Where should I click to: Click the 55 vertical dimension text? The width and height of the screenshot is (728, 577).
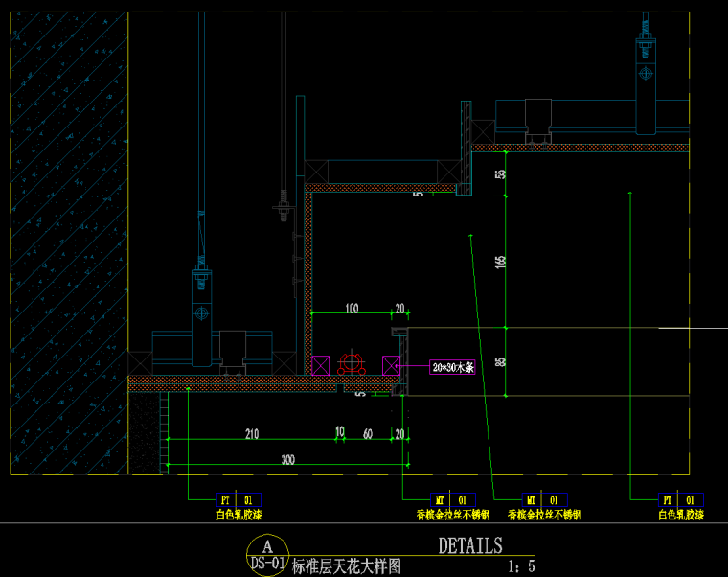499,173
